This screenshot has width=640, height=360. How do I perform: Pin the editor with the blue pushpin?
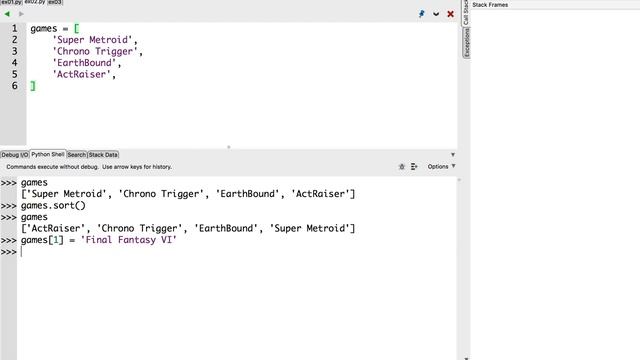pos(422,14)
